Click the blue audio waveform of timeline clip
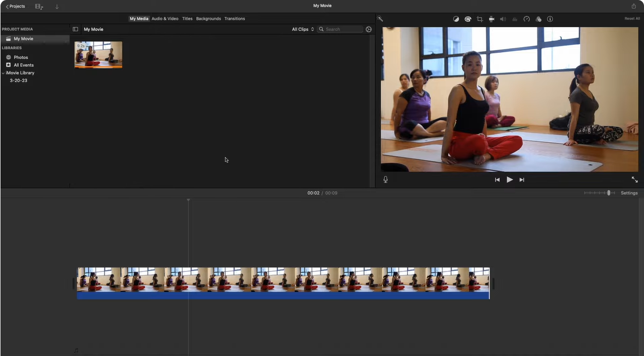Screen dimensions: 644x356 (x=283, y=296)
